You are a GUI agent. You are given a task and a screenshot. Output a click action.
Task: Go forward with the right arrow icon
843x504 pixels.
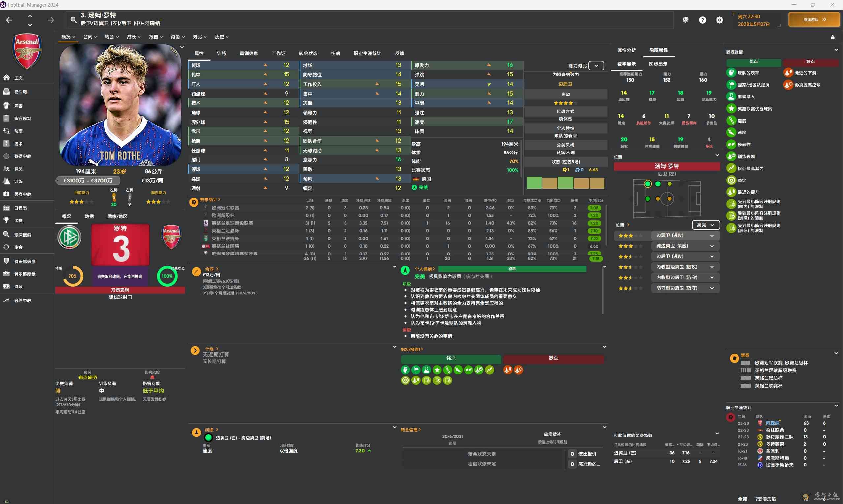pyautogui.click(x=51, y=20)
